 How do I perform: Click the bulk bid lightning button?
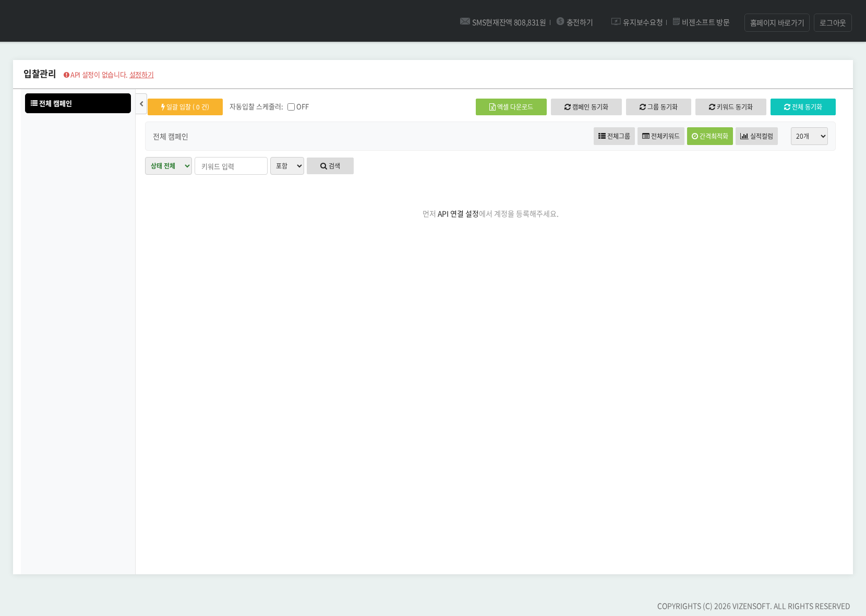pos(185,107)
